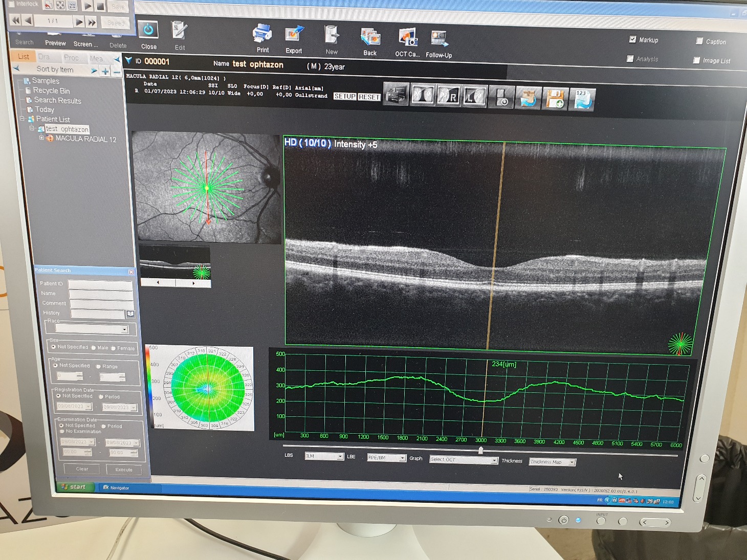This screenshot has width=747, height=560.
Task: Select the left eye (L) icon
Action: click(474, 96)
